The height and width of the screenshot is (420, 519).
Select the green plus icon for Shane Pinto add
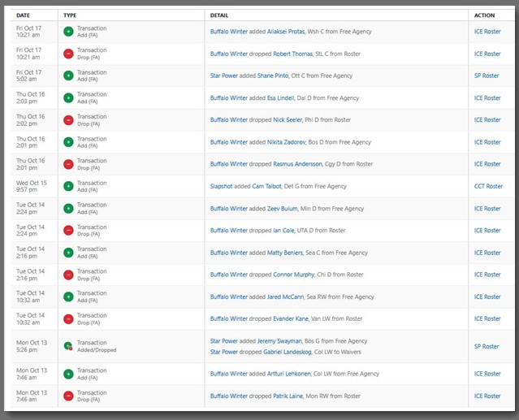68,76
